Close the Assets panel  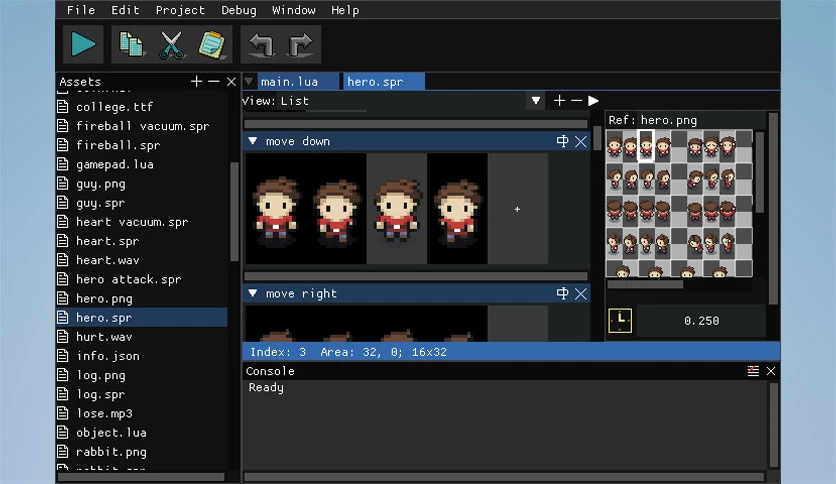231,82
